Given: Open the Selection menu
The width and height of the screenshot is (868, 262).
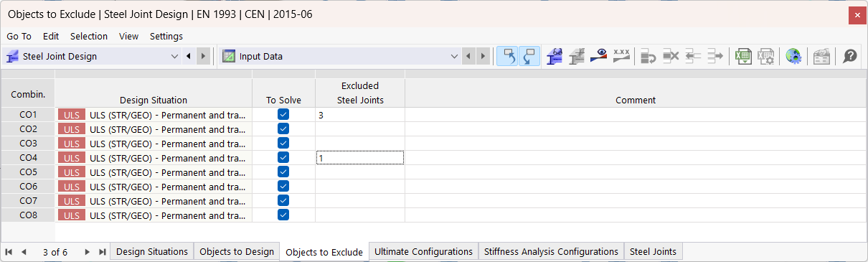Looking at the screenshot, I should (89, 36).
